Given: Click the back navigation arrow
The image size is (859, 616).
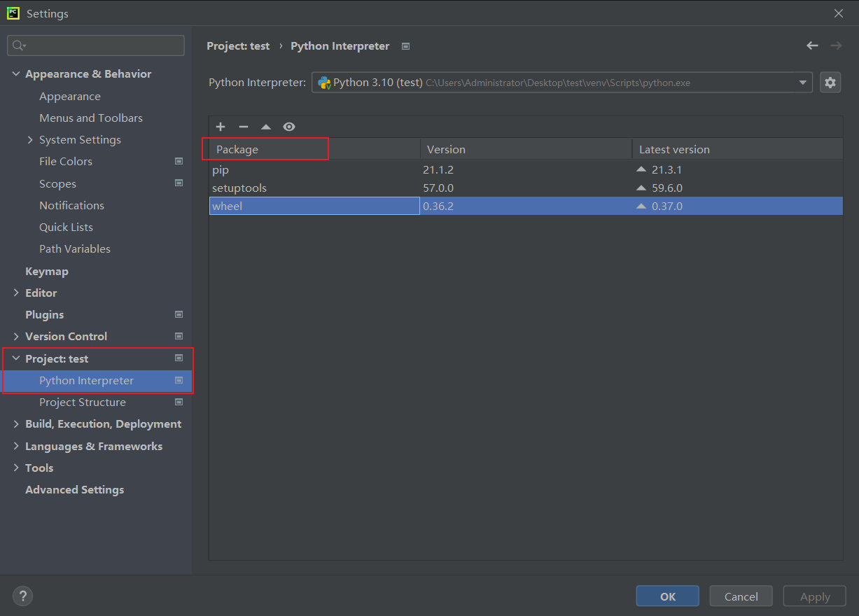Looking at the screenshot, I should pyautogui.click(x=812, y=45).
